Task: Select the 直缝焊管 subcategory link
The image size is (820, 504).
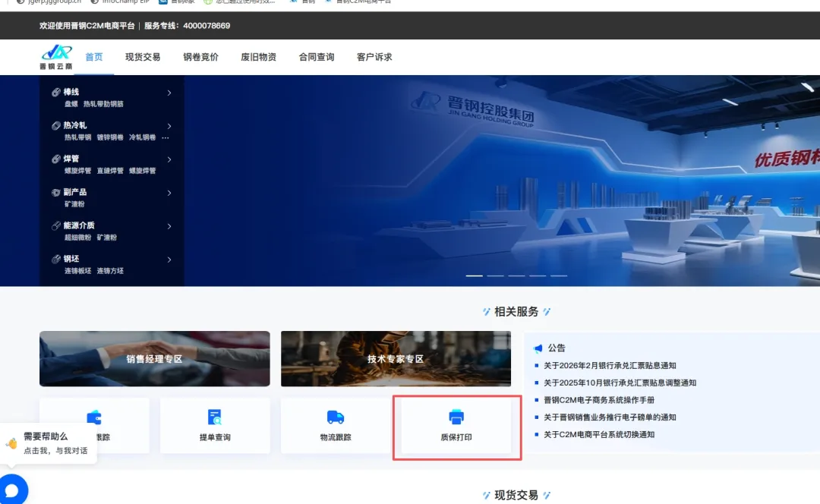Action: click(110, 171)
